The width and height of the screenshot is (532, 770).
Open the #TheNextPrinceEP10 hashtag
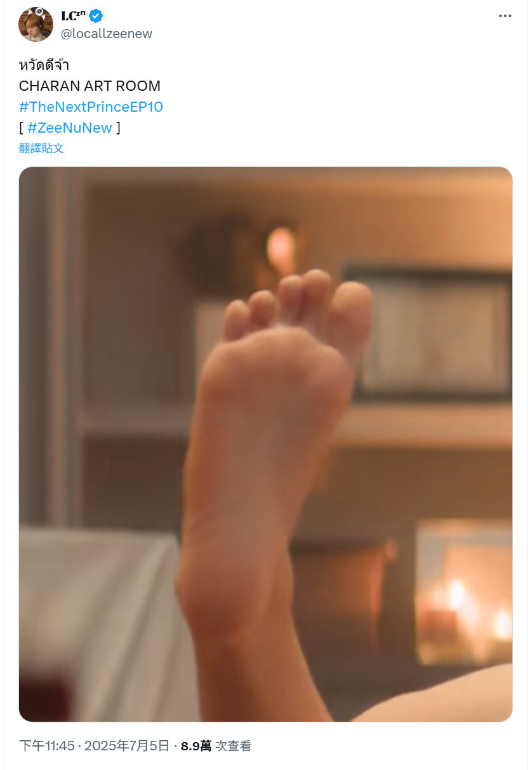[91, 107]
